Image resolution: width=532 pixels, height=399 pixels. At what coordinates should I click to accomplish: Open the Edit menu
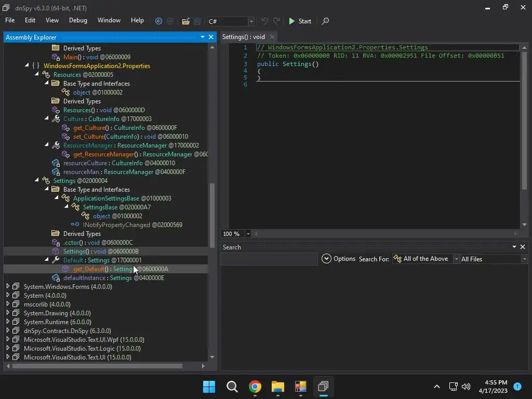click(30, 20)
